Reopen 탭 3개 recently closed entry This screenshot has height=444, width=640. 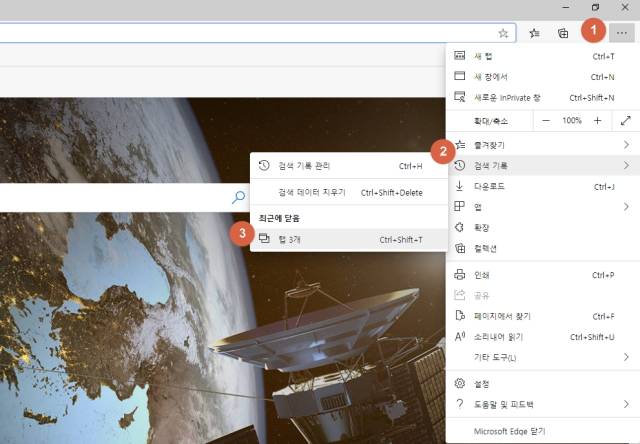349,239
